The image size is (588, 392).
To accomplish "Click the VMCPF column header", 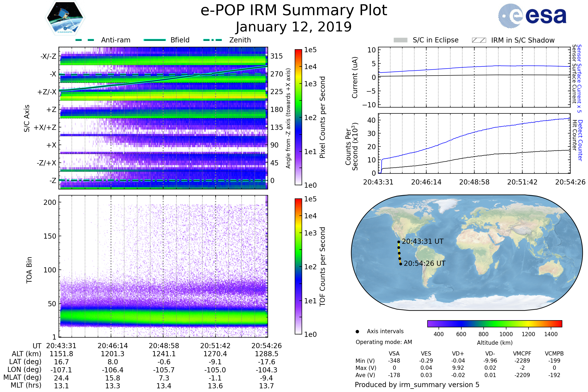I will [522, 354].
